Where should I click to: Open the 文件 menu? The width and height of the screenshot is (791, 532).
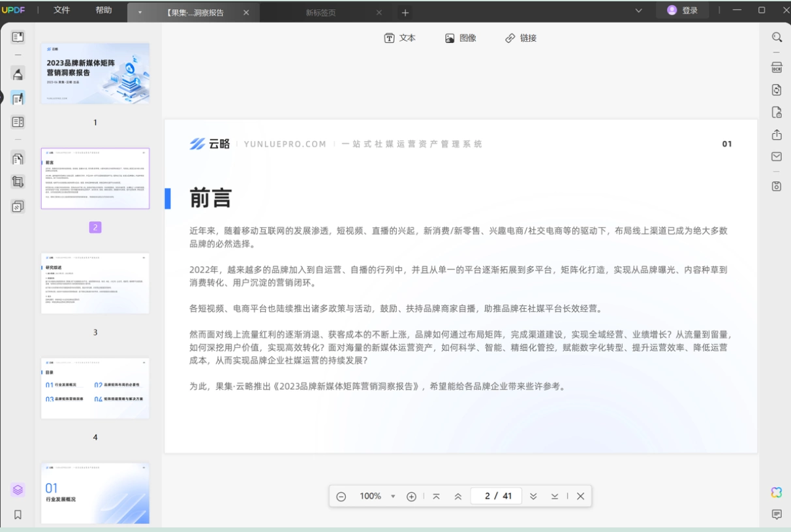[62, 10]
